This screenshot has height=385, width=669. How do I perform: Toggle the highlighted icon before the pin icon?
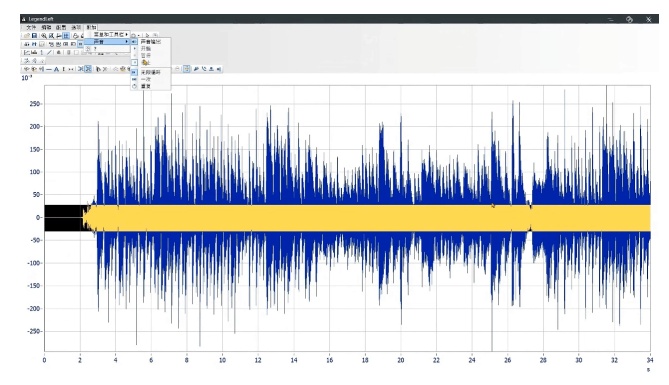pos(186,69)
